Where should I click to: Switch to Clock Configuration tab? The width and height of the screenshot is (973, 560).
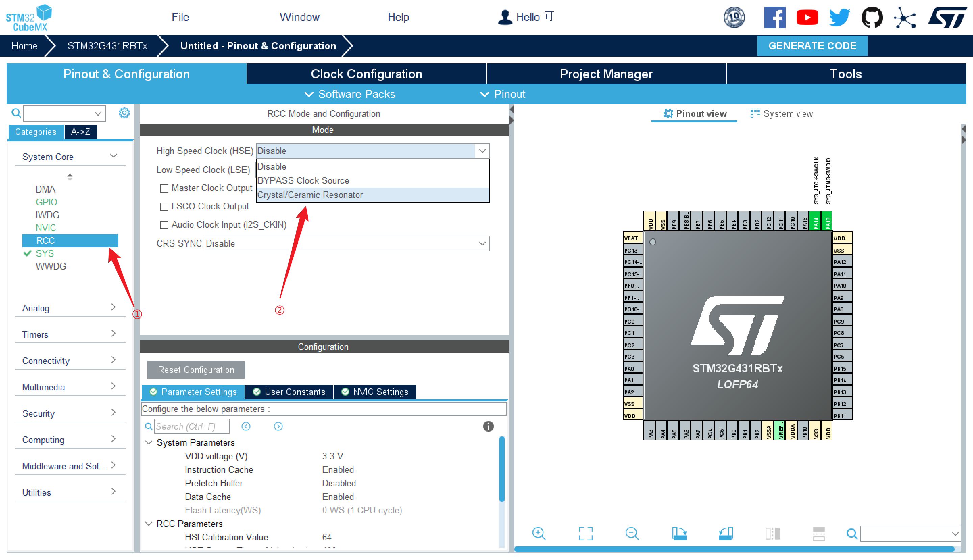[x=366, y=74]
